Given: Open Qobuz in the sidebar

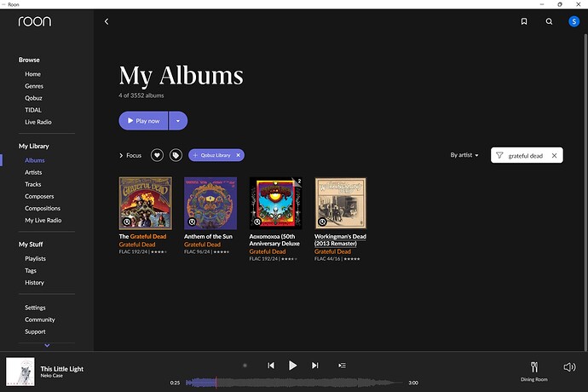Looking at the screenshot, I should click(x=33, y=98).
